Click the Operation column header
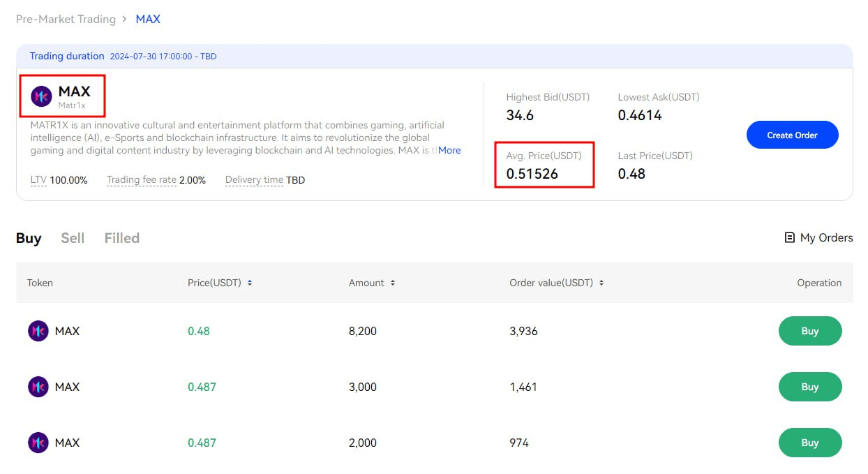Screen dimensions: 868x474 [x=819, y=283]
